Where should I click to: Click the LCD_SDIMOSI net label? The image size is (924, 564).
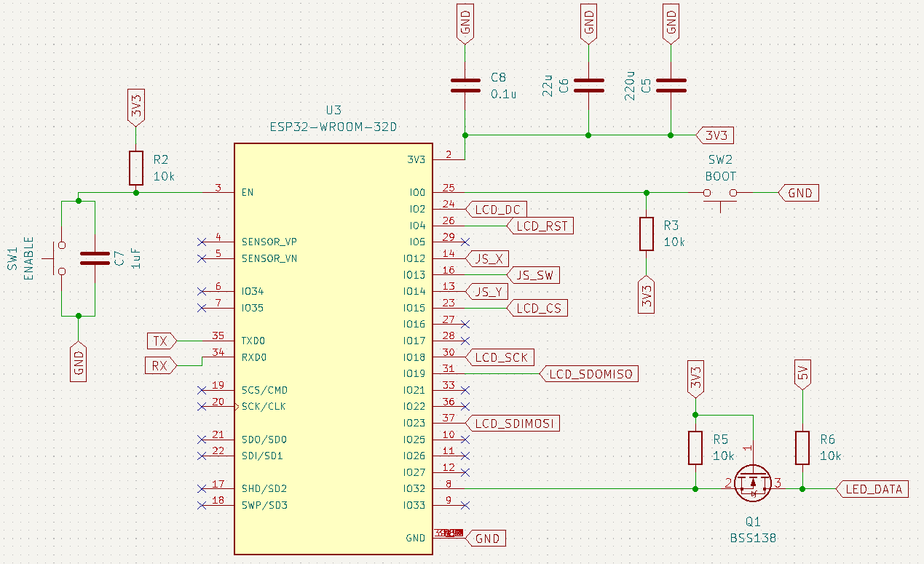(512, 423)
